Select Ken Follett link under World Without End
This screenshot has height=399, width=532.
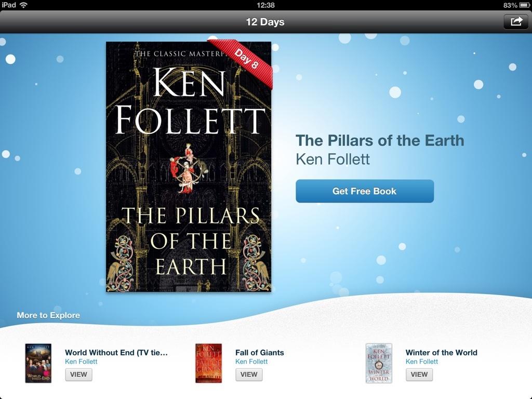81,362
